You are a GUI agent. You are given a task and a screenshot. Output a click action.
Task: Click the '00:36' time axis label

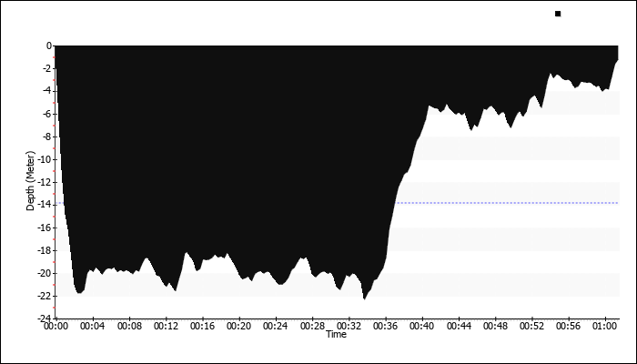386,326
